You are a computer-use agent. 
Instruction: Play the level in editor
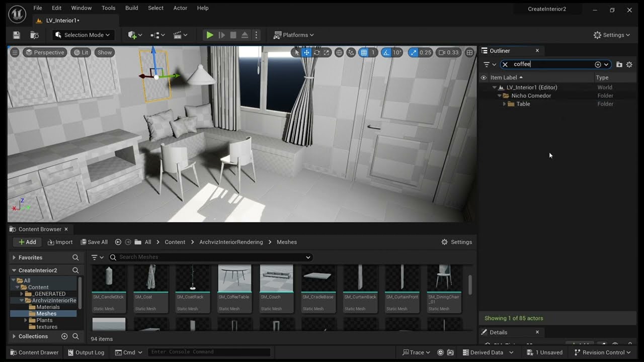pos(210,35)
